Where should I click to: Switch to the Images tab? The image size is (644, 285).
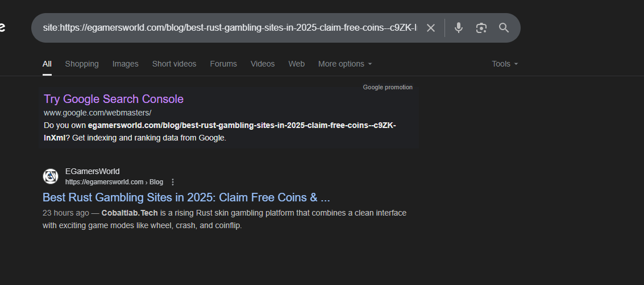coord(125,64)
